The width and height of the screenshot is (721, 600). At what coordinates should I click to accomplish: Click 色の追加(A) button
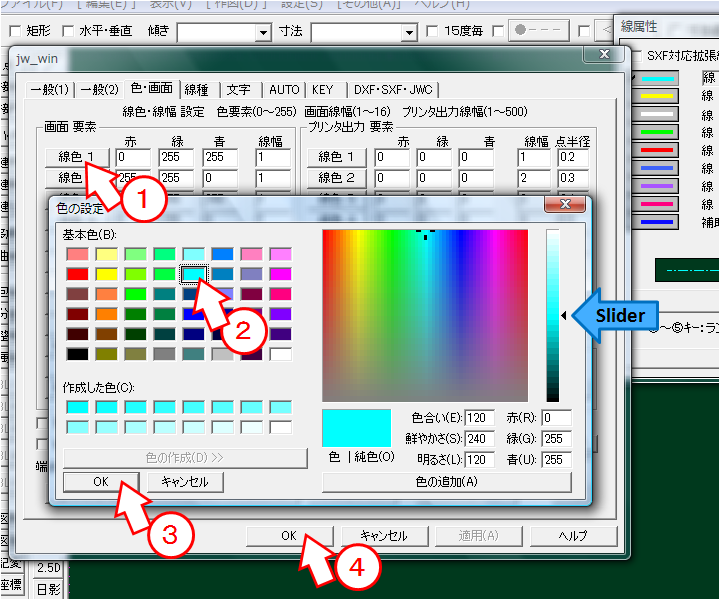coord(446,482)
